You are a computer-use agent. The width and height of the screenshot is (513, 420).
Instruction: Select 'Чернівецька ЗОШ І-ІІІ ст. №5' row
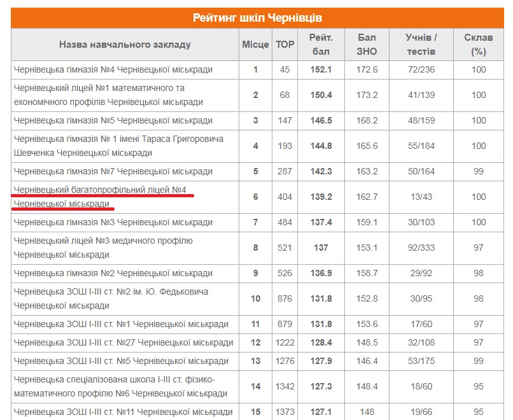(121, 361)
